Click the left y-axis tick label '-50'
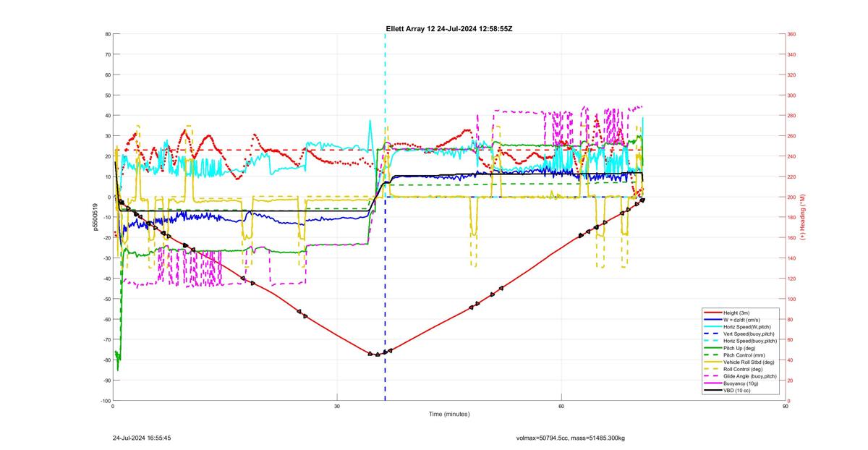868x450 pixels. (x=106, y=299)
